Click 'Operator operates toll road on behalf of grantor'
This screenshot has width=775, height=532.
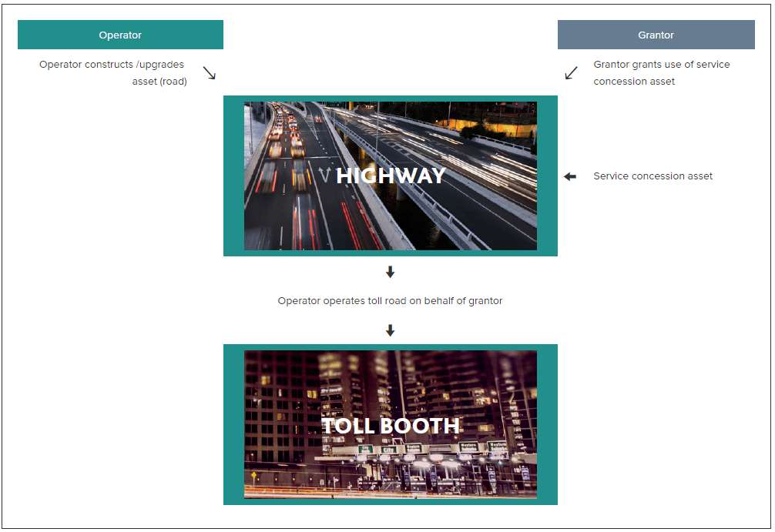tap(390, 301)
